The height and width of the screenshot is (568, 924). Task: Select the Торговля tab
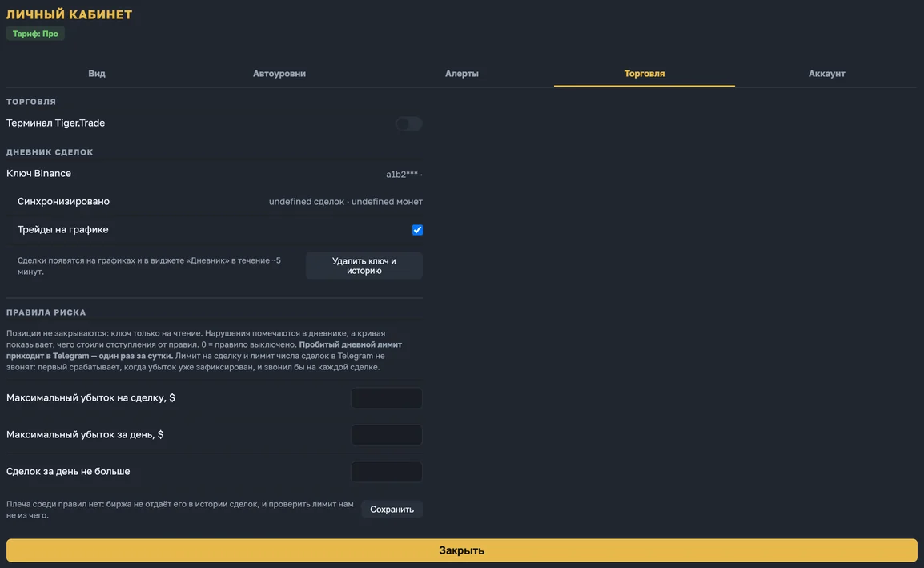pos(644,73)
